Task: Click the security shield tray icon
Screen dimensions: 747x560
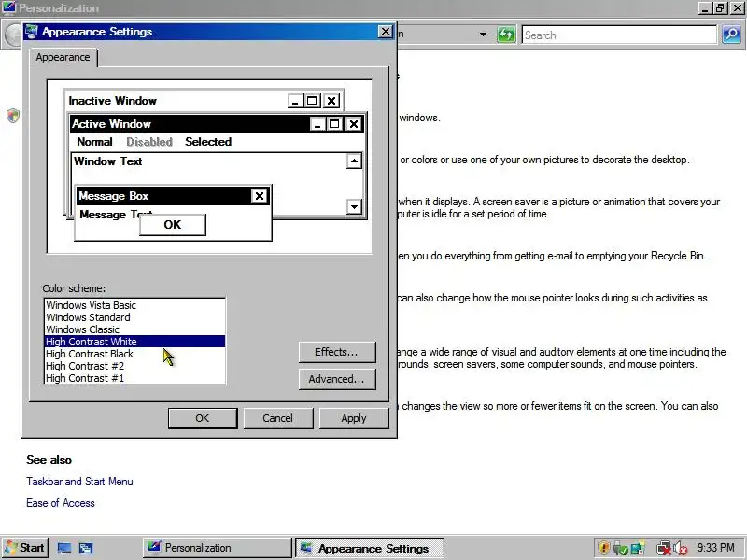Action: pos(604,548)
